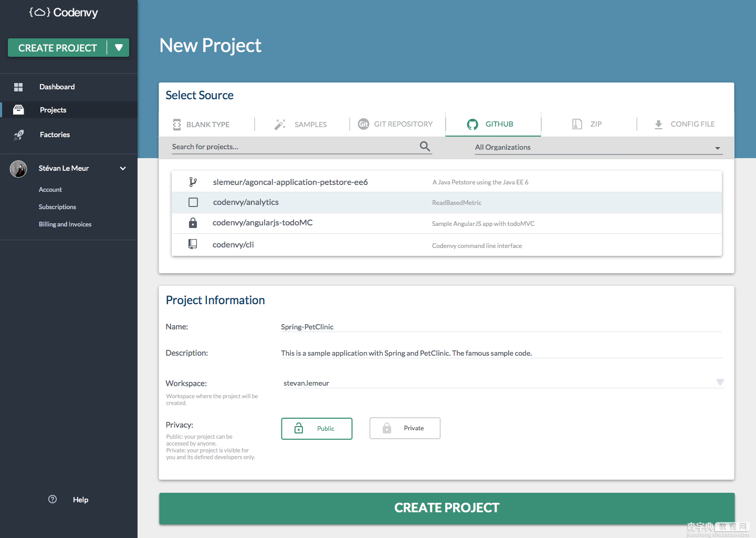Image resolution: width=756 pixels, height=538 pixels.
Task: Click the Config File download icon
Action: [x=658, y=125]
